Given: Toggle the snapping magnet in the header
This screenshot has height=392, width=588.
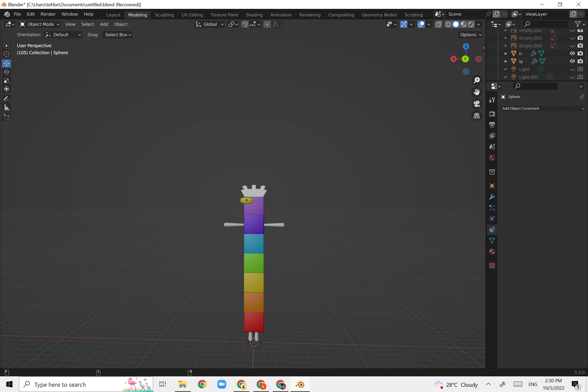Looking at the screenshot, I should click(x=244, y=24).
